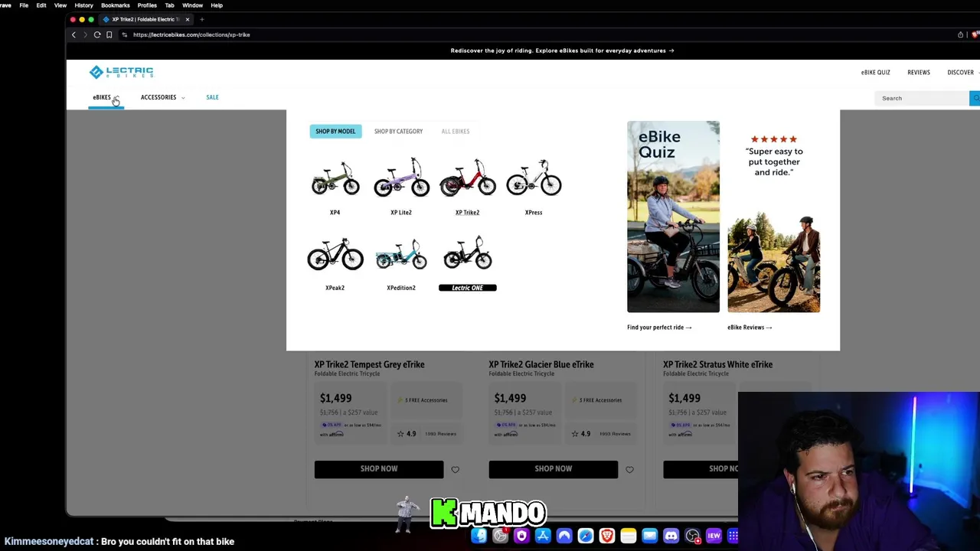This screenshot has width=980, height=551.
Task: Open XP Trike2 Glacier Blue eTrike title
Action: tap(541, 364)
